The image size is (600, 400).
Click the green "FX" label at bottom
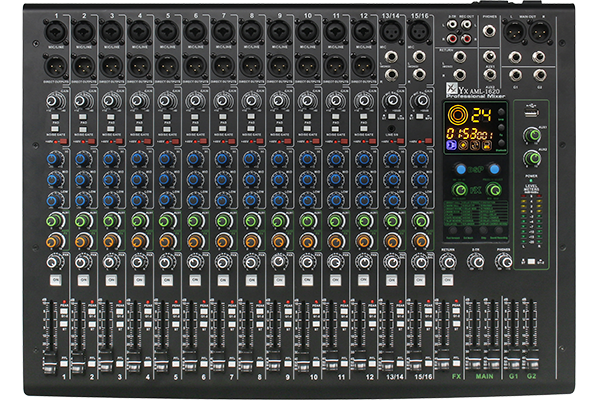[x=456, y=377]
